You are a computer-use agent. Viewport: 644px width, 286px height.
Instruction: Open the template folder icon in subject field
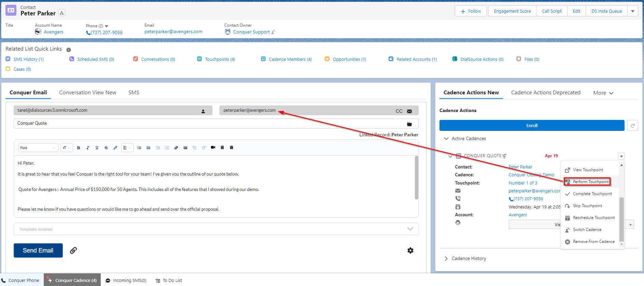(409, 124)
